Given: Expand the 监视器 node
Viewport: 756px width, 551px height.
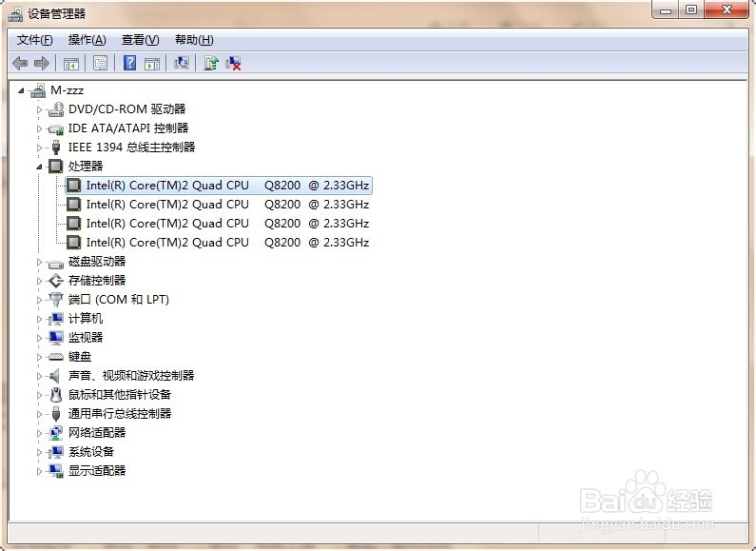Looking at the screenshot, I should [x=40, y=338].
